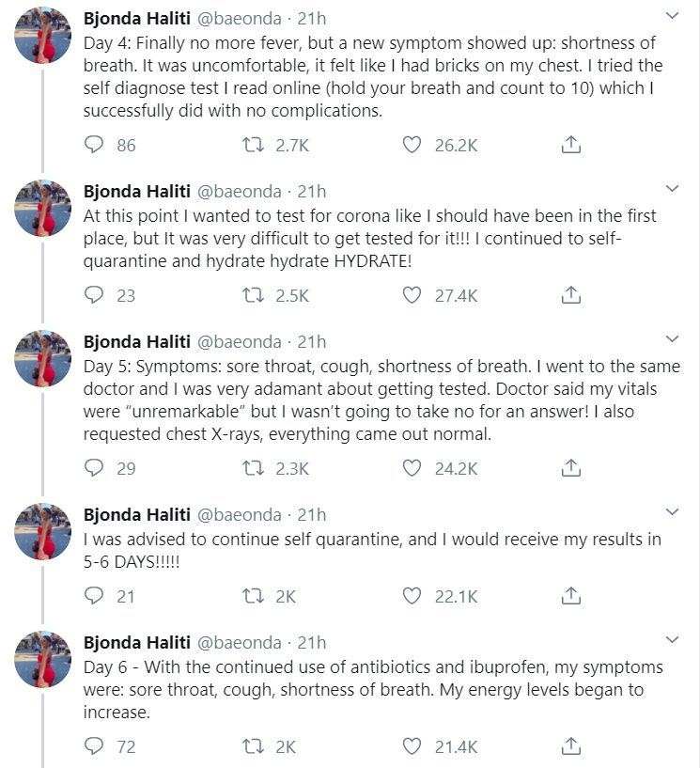Like the tweet with 27.4K likes
Screen dimensions: 700x768
point(412,295)
